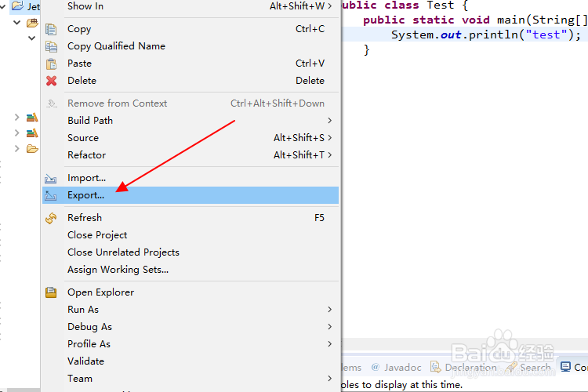This screenshot has width=588, height=392.
Task: Click the Copy Qualified Name icon
Action: click(x=51, y=46)
